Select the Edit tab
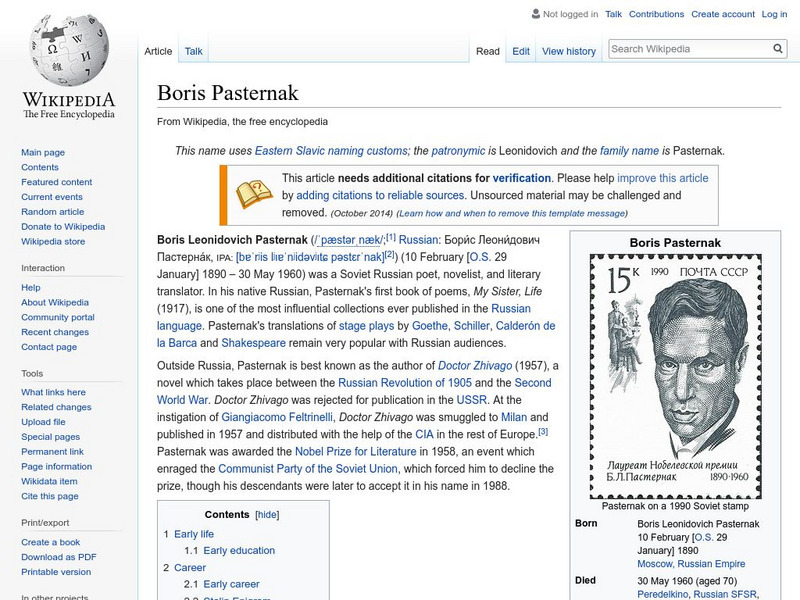 (521, 51)
